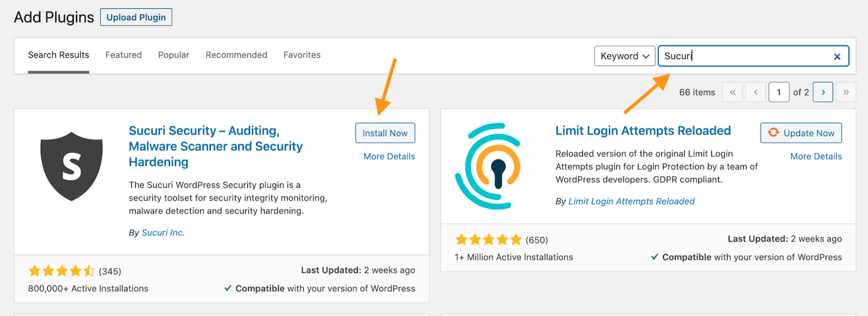
Task: Go to the previous results page
Action: 756,92
